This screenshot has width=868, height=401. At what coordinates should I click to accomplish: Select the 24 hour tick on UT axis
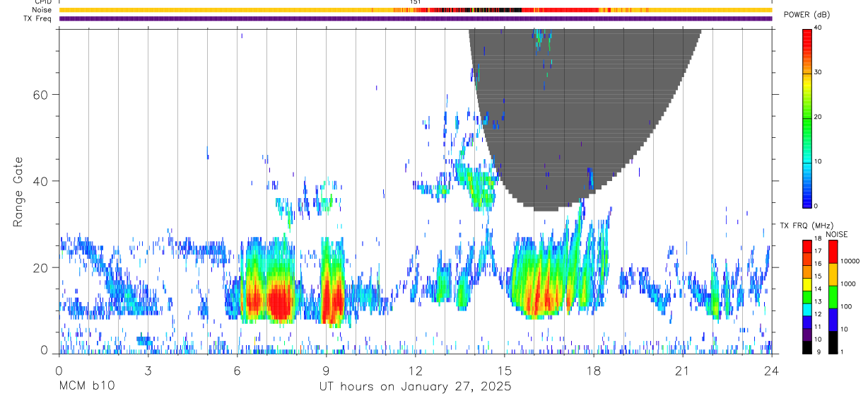[x=771, y=370]
